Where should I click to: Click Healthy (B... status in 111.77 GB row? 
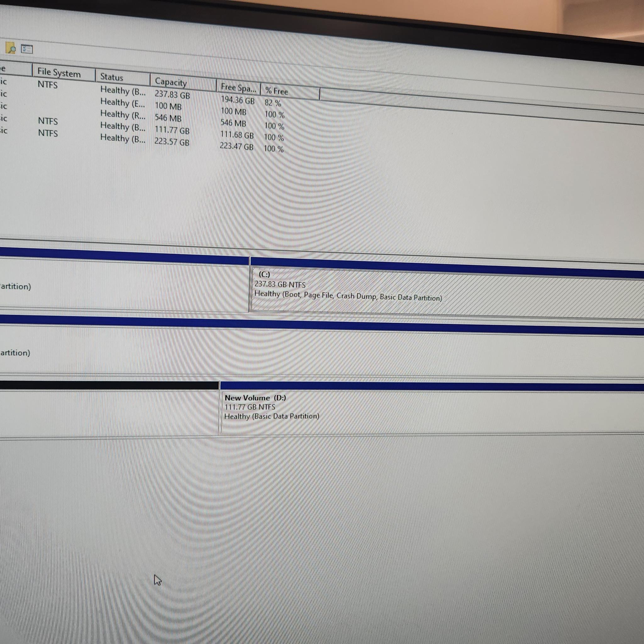(123, 127)
